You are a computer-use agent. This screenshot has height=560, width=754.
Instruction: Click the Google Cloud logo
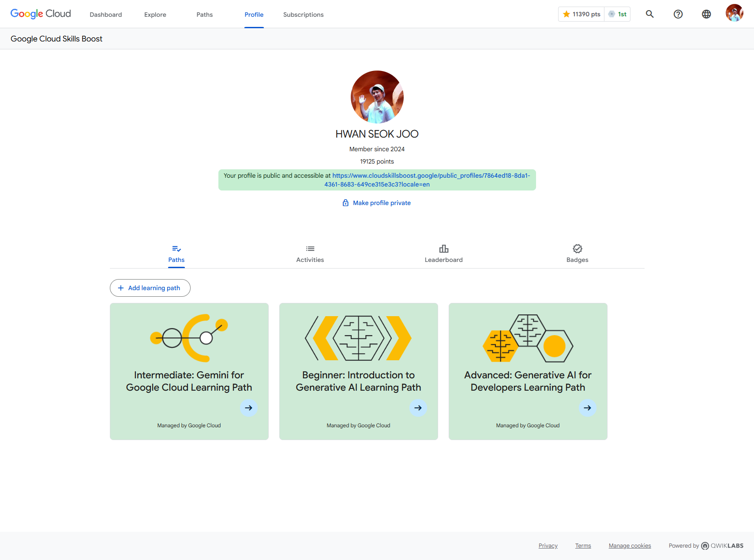[x=41, y=14]
